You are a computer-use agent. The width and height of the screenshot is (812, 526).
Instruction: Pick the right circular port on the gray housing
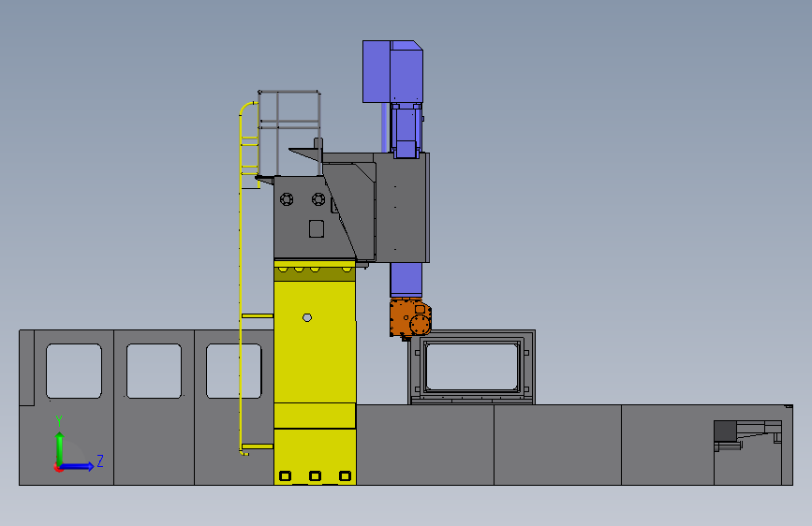point(318,198)
